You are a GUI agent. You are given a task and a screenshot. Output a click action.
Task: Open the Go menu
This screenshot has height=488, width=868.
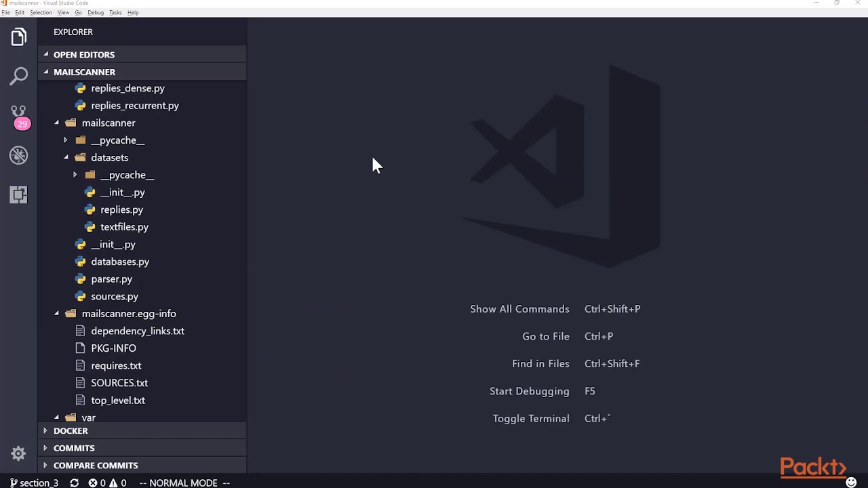(78, 12)
